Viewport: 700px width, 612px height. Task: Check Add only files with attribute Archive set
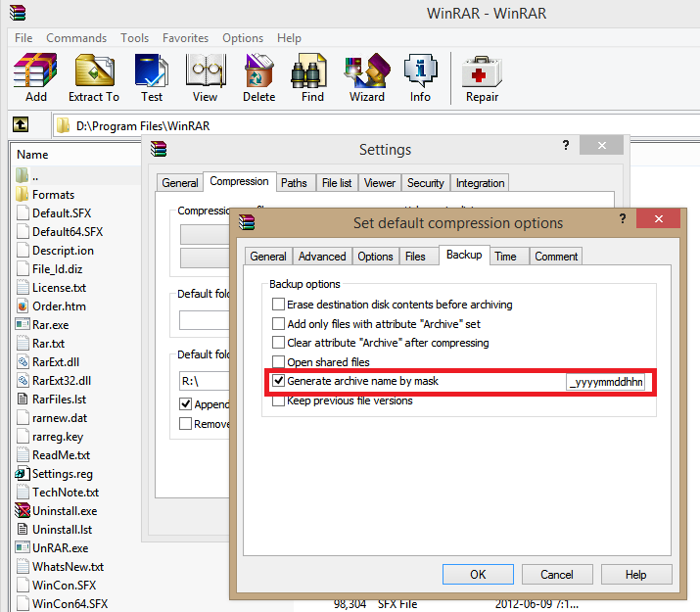(279, 324)
